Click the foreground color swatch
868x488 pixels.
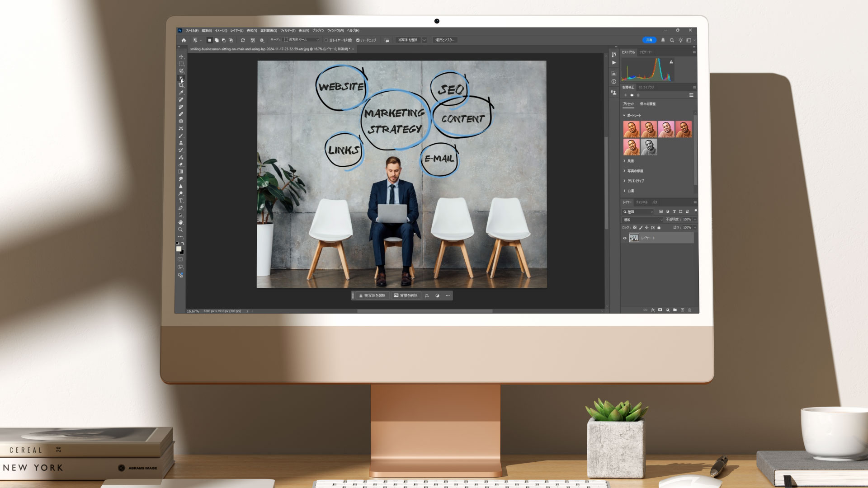click(179, 249)
